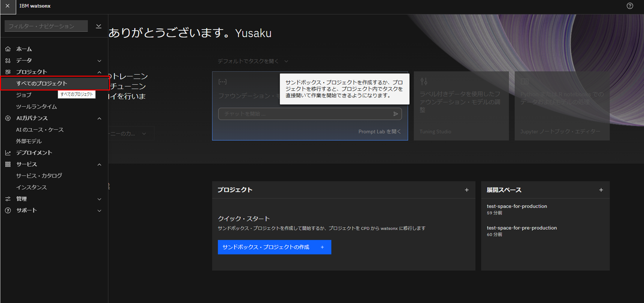
Task: Open test-space-for-pre-production space
Action: point(522,228)
